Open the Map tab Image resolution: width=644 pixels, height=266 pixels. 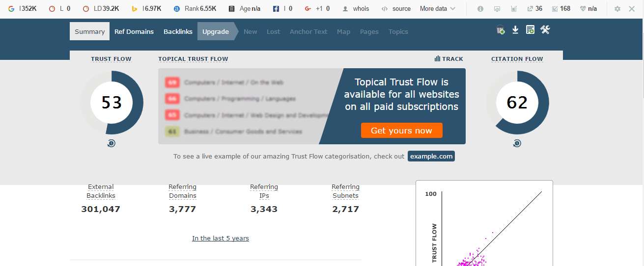click(x=343, y=31)
